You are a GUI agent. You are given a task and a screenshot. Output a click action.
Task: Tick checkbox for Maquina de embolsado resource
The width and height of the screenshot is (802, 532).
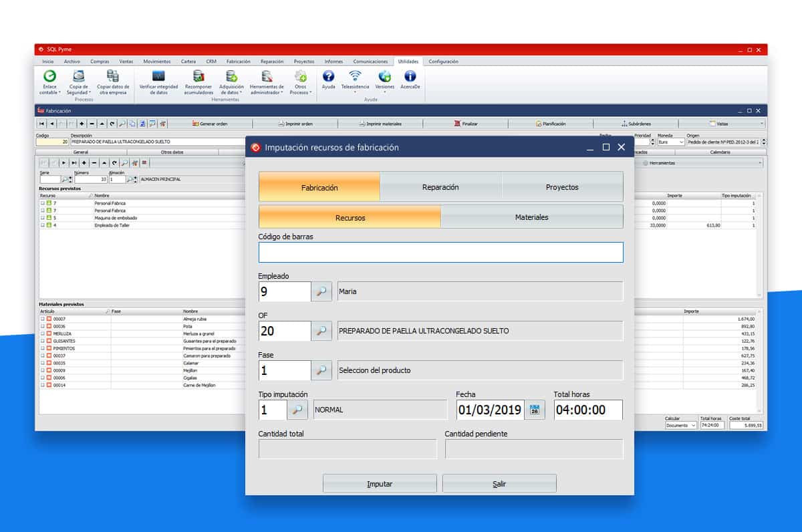(x=42, y=218)
